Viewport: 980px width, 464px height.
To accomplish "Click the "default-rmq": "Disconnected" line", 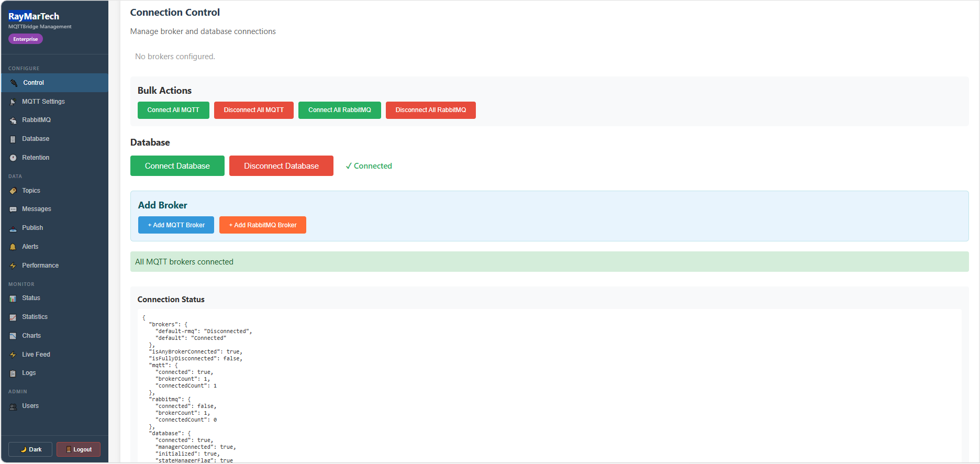I will 204,332.
